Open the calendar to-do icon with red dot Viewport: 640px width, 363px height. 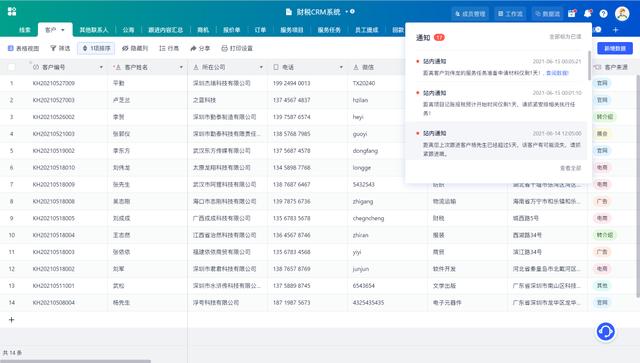pyautogui.click(x=572, y=13)
